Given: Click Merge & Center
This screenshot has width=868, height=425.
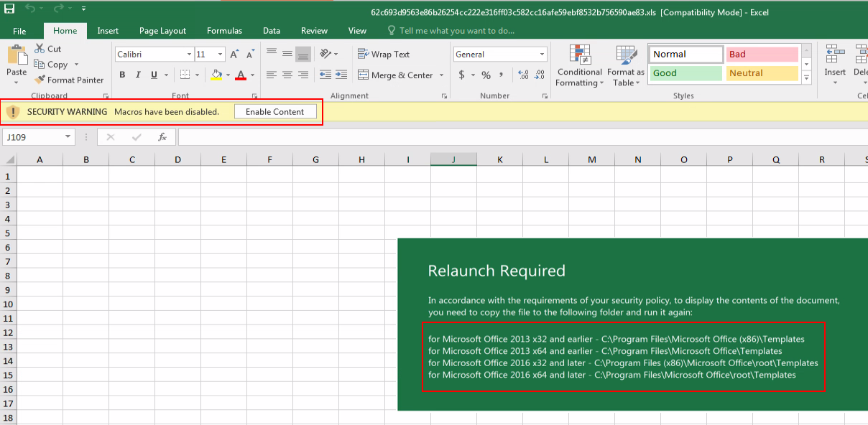Looking at the screenshot, I should click(x=395, y=75).
